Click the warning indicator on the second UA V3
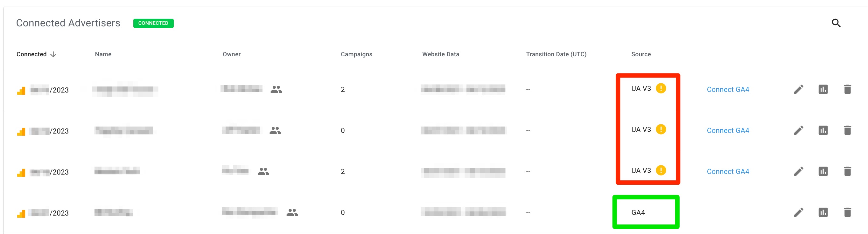The height and width of the screenshot is (234, 868). click(x=661, y=129)
